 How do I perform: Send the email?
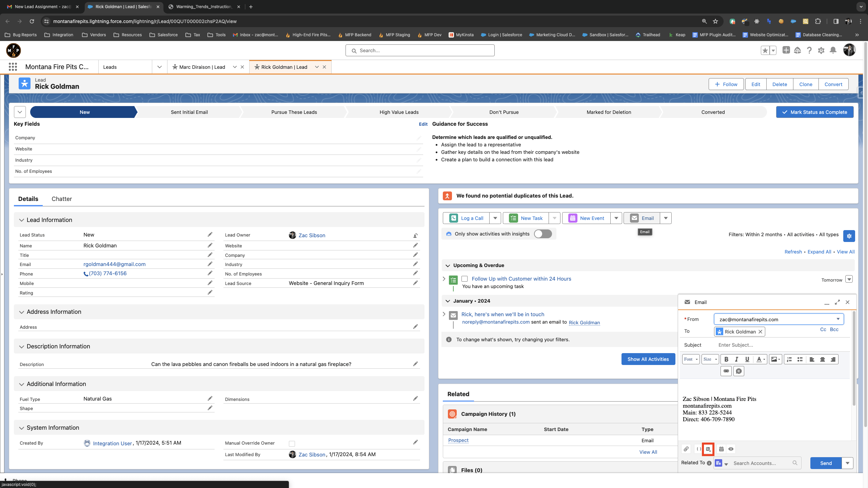pyautogui.click(x=826, y=463)
